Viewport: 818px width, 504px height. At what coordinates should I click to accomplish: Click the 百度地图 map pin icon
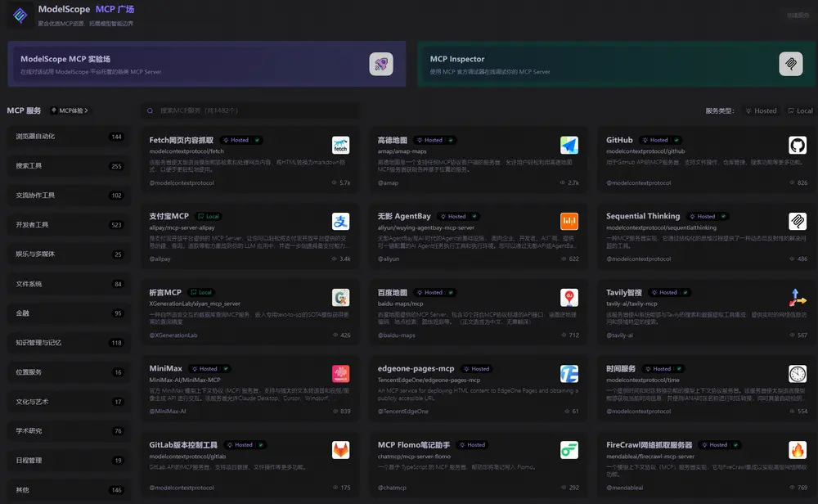click(x=569, y=297)
